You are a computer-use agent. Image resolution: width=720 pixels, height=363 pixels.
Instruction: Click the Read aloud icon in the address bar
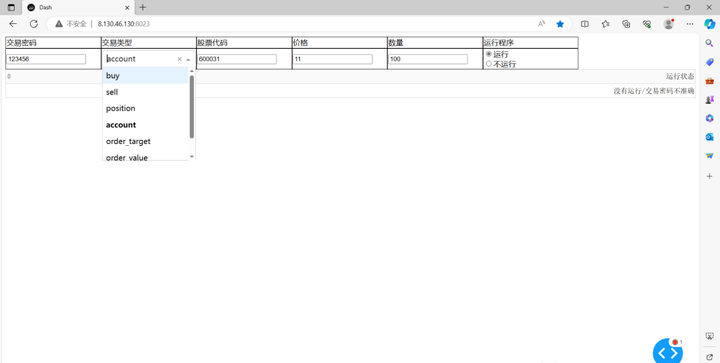(541, 24)
